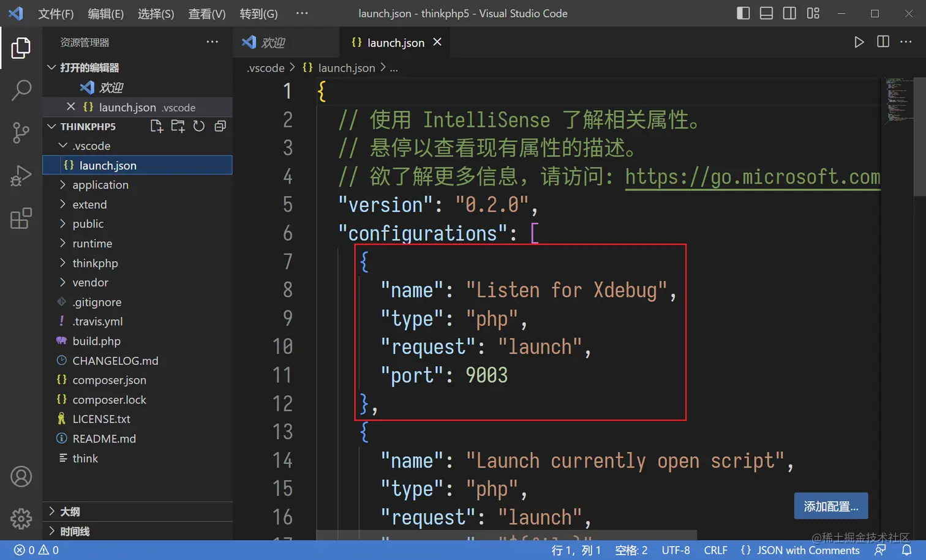The width and height of the screenshot is (926, 560).
Task: Expand the vendor folder
Action: (62, 282)
